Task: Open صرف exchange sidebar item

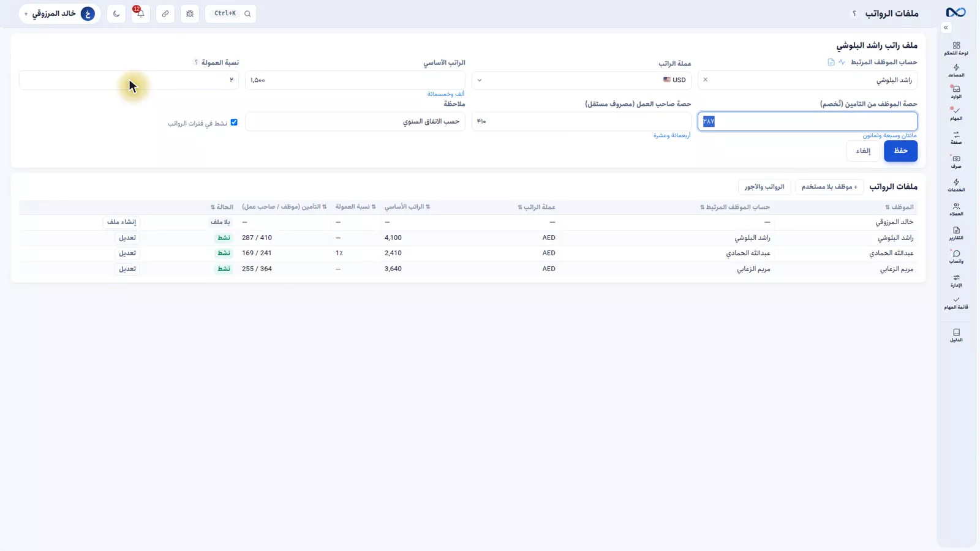Action: pyautogui.click(x=956, y=162)
